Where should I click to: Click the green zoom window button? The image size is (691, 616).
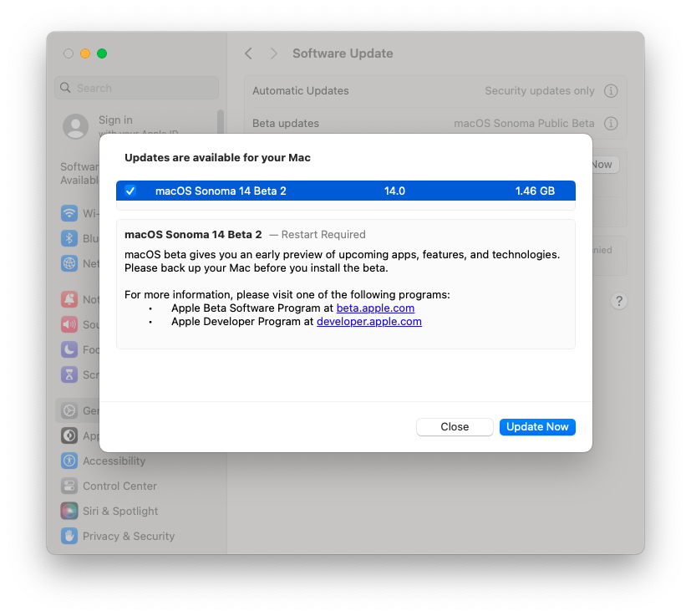point(102,53)
